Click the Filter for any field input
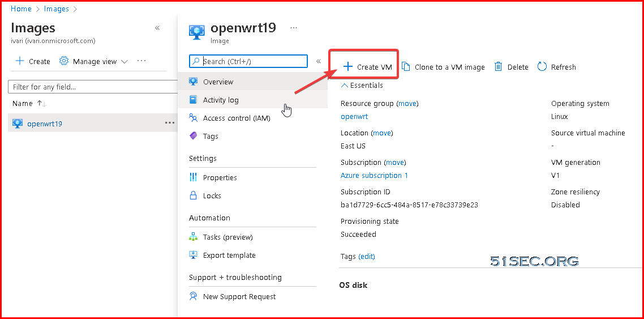The height and width of the screenshot is (319, 644). [x=93, y=87]
